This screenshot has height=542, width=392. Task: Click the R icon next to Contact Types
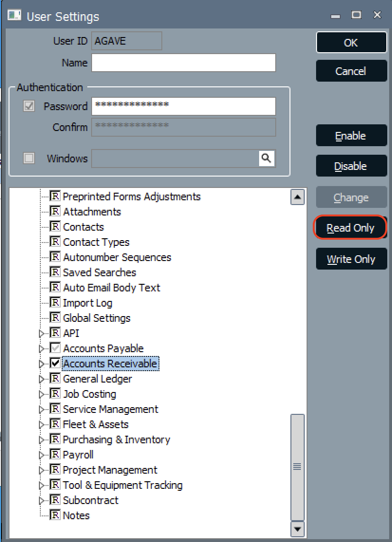(x=55, y=242)
